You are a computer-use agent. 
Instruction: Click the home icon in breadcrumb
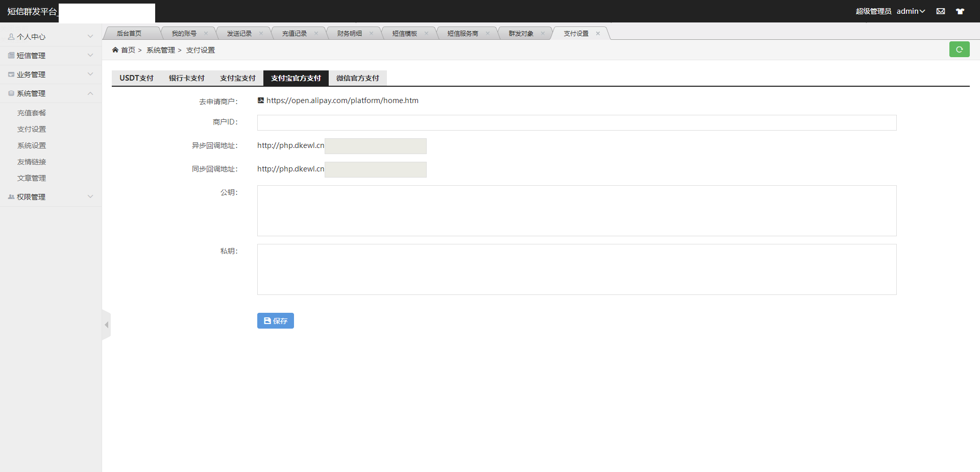(x=115, y=49)
